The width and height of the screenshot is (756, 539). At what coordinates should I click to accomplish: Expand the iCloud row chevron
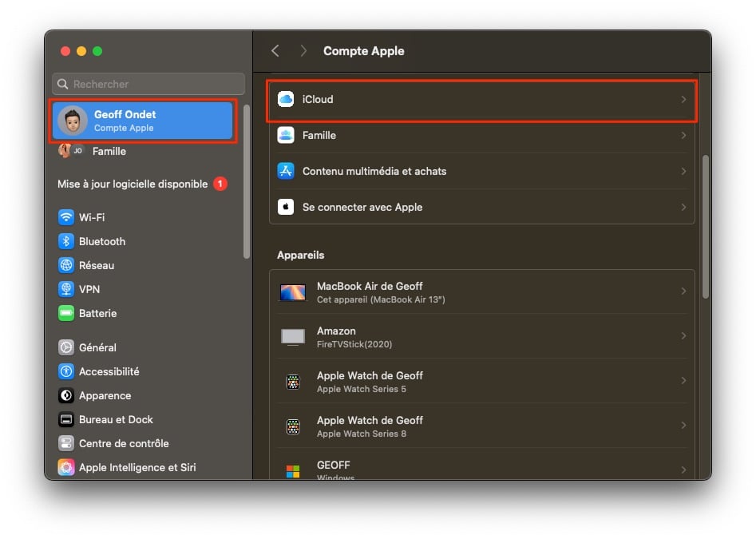[x=683, y=99]
